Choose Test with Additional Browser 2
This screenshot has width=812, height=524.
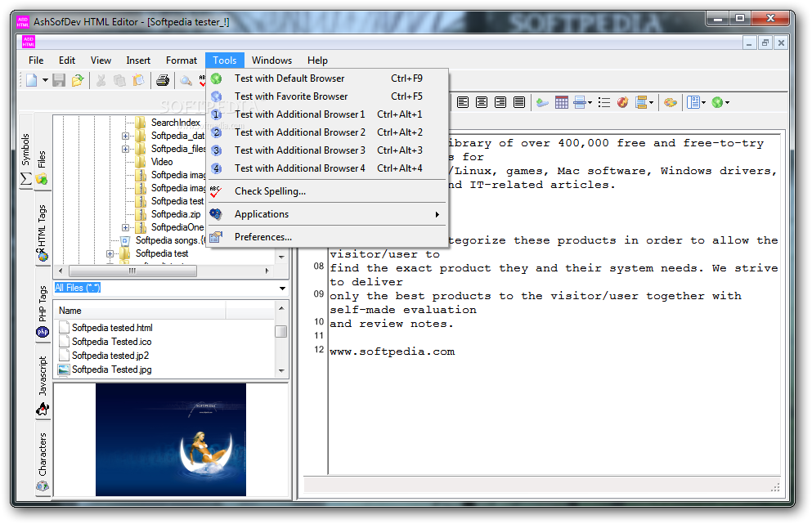point(327,132)
